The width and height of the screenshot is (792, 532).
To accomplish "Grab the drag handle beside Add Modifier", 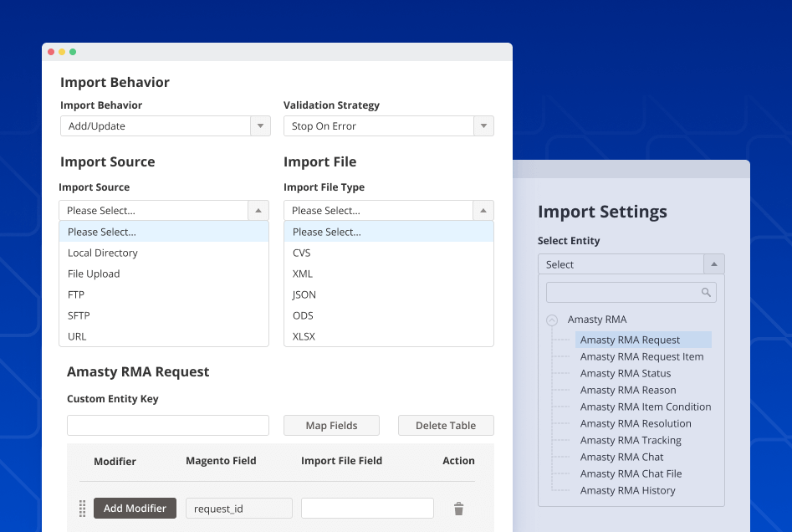I will [82, 508].
